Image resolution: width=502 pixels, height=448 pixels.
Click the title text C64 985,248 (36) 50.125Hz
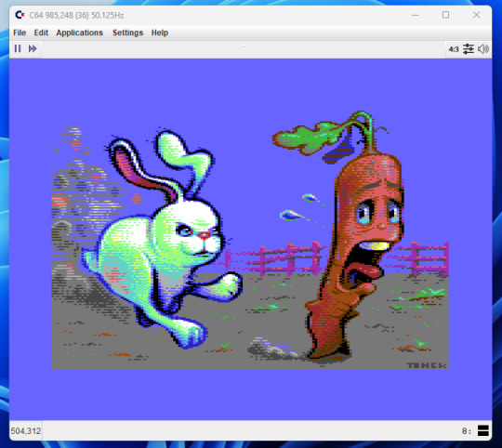(76, 16)
